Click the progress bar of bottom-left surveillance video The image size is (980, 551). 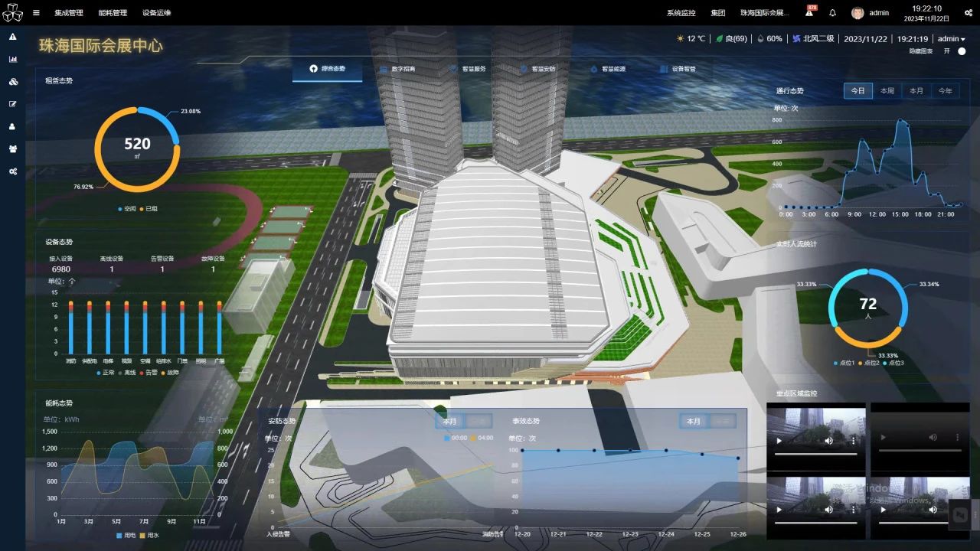pyautogui.click(x=815, y=523)
